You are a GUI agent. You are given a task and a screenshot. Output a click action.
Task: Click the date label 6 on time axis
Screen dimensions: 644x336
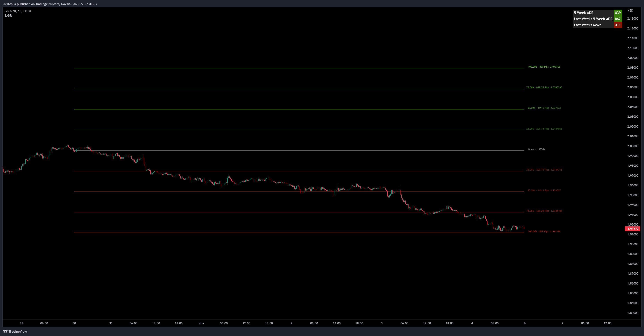[525, 323]
